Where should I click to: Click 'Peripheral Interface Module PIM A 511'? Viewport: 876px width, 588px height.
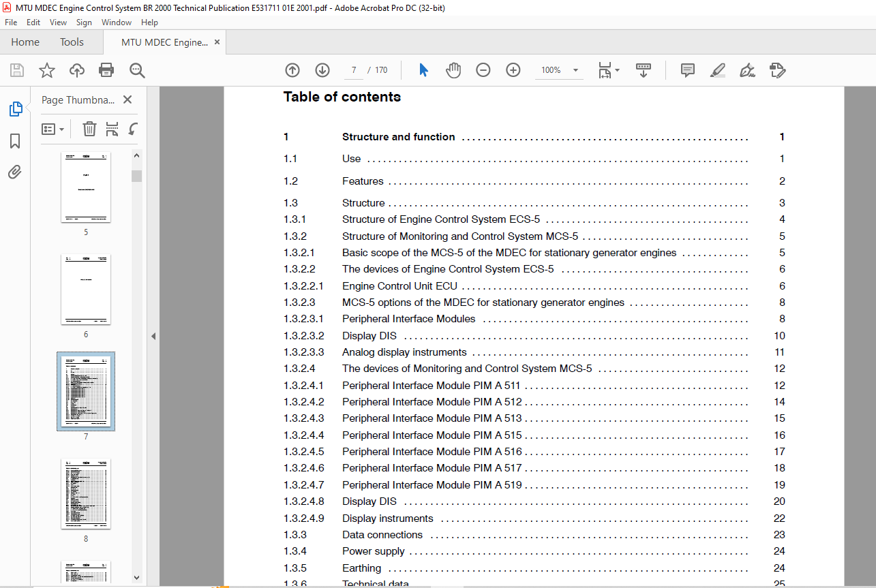(x=432, y=386)
